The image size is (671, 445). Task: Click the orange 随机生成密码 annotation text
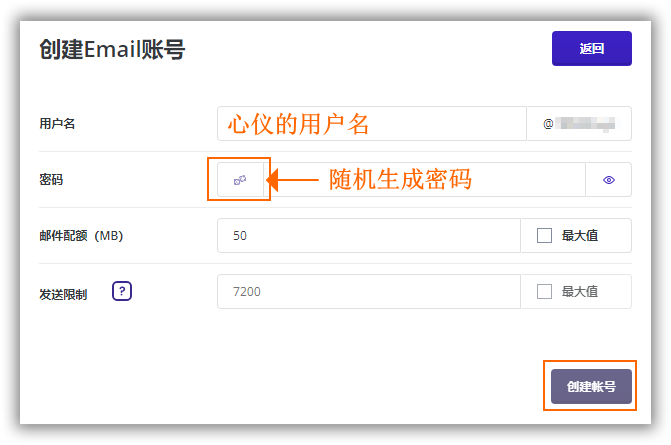pyautogui.click(x=400, y=180)
